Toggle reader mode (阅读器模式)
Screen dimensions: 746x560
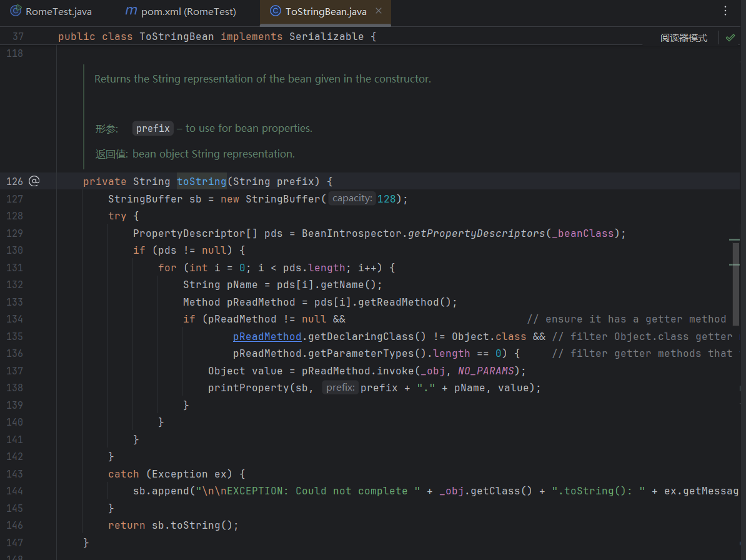point(684,37)
